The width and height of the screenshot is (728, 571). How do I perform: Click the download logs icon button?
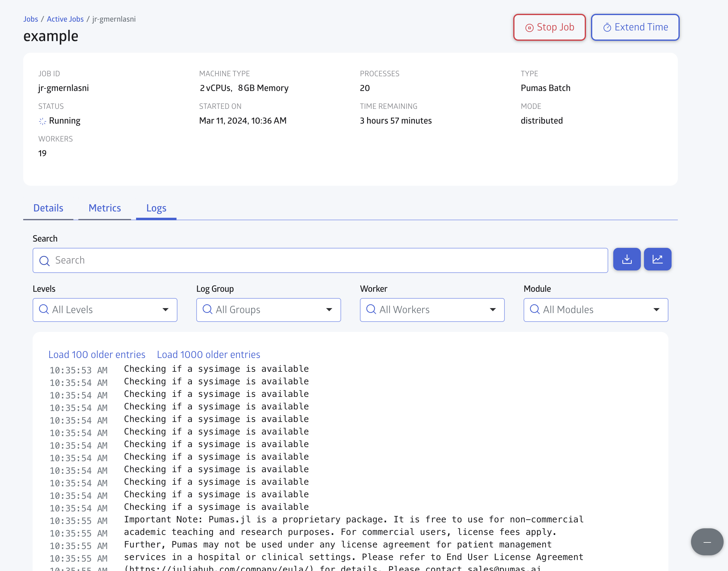(x=627, y=259)
